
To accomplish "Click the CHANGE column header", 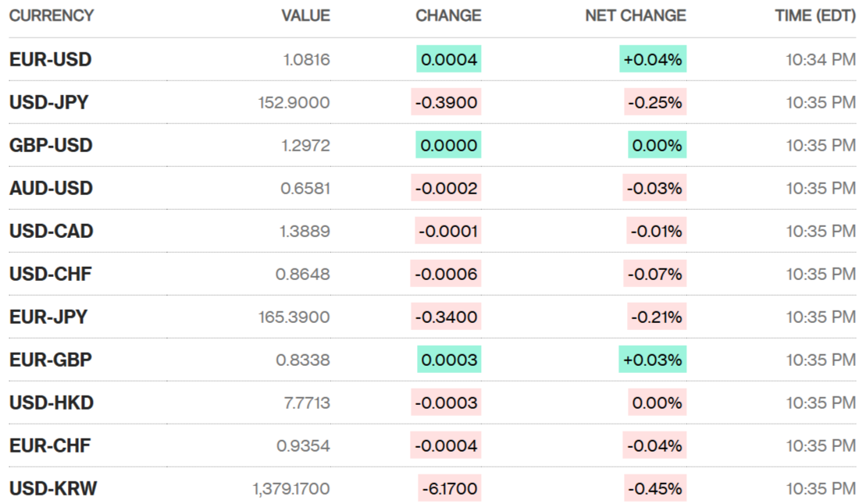I will (x=448, y=16).
